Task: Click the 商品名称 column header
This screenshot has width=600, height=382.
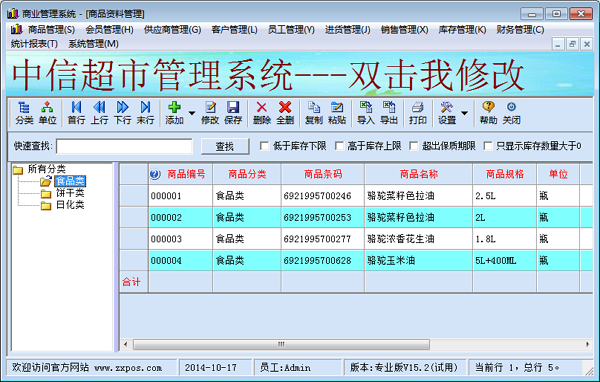Action: click(419, 174)
